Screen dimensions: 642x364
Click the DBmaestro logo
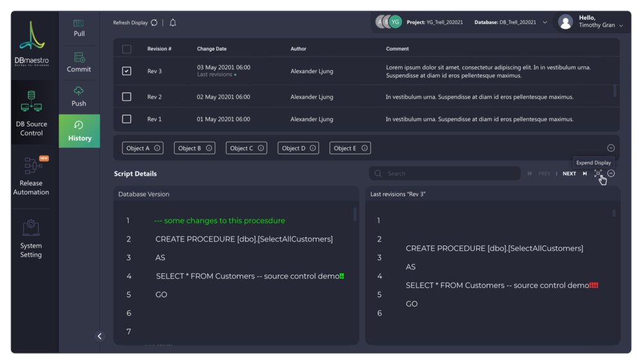click(31, 44)
